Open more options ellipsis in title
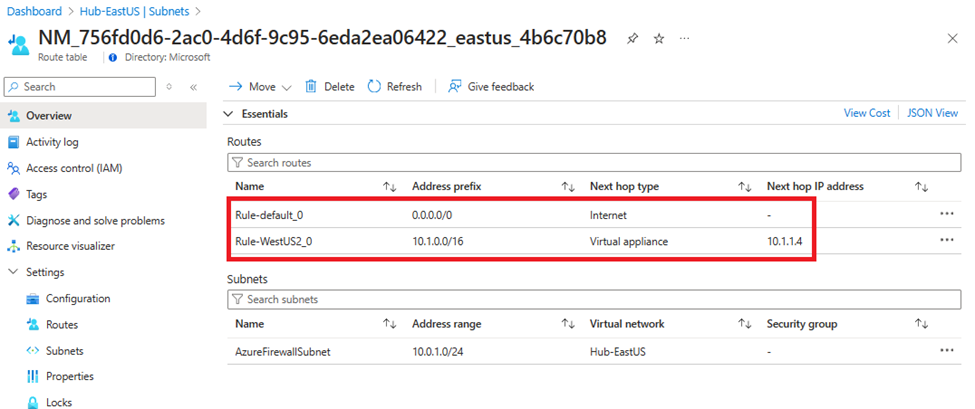 [685, 38]
